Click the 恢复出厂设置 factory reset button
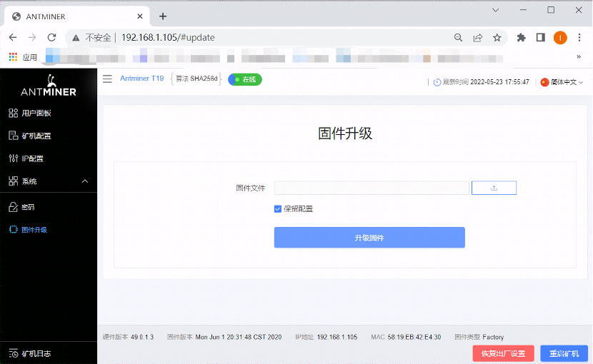This screenshot has width=593, height=364. pos(504,353)
